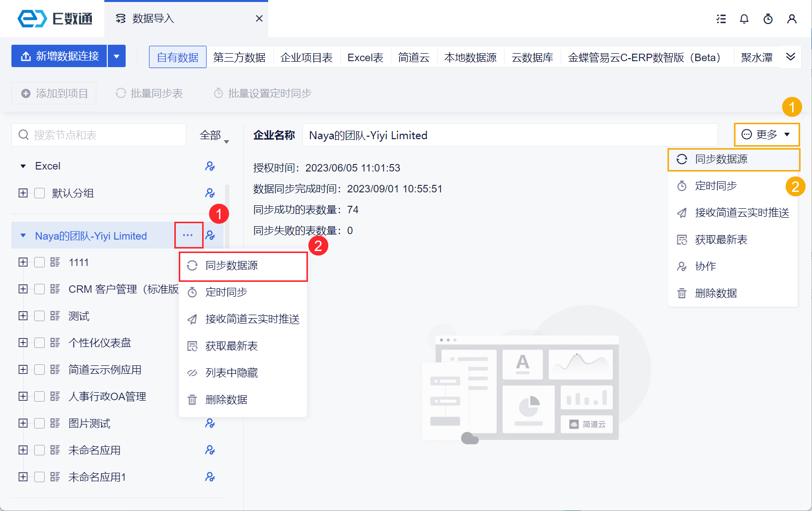Switch to 本地数据源 tab

click(x=470, y=57)
